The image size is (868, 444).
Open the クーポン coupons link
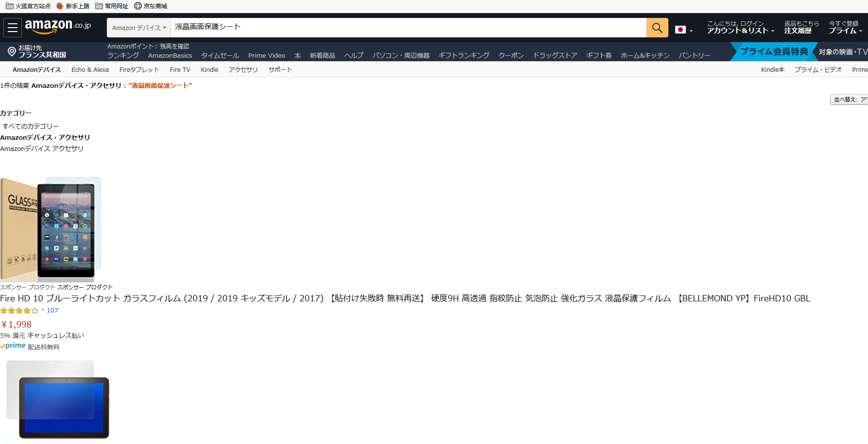coord(511,55)
